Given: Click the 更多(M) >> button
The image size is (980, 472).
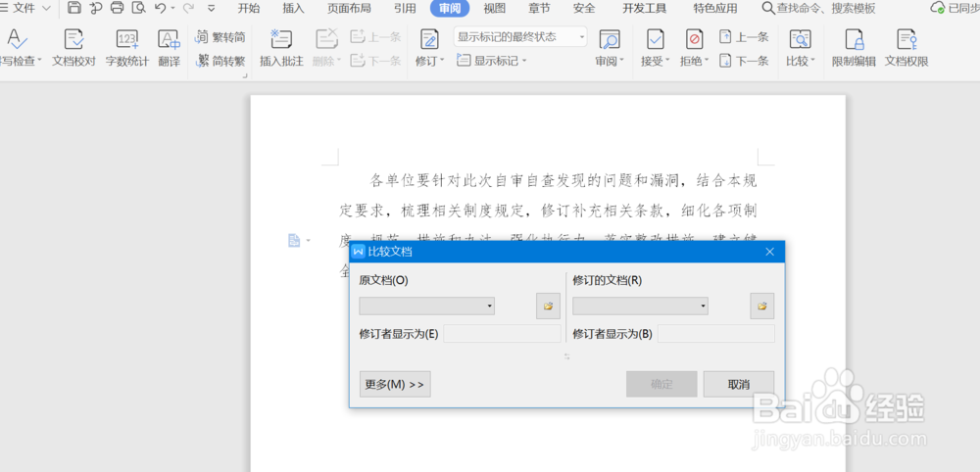Looking at the screenshot, I should click(x=395, y=384).
